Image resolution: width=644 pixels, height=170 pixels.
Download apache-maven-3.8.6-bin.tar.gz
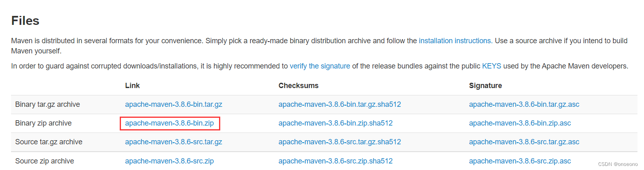[173, 104]
